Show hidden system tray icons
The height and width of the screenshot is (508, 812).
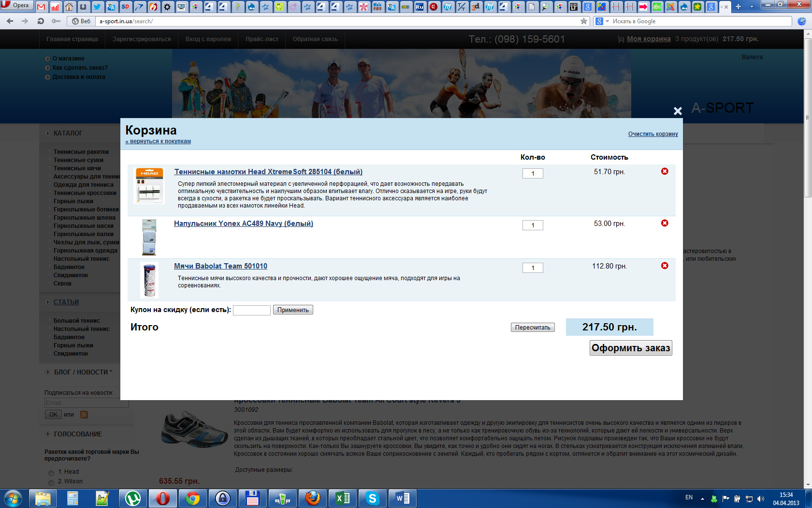(x=702, y=498)
